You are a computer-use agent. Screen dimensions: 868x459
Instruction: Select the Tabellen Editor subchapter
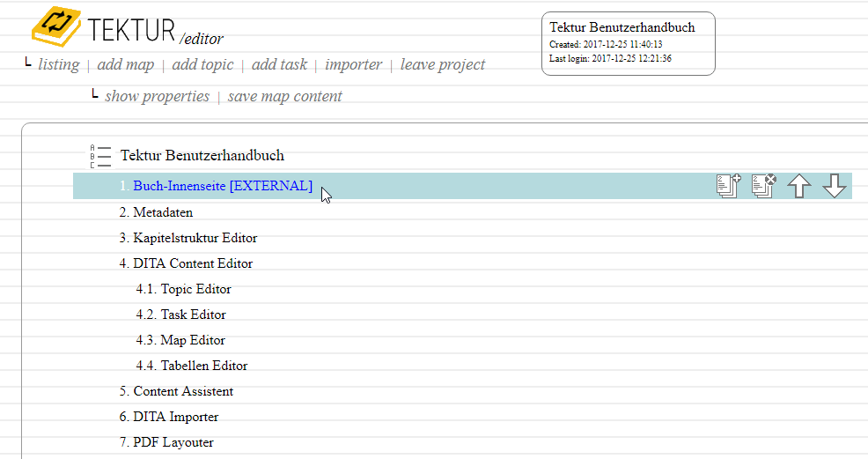[203, 366]
